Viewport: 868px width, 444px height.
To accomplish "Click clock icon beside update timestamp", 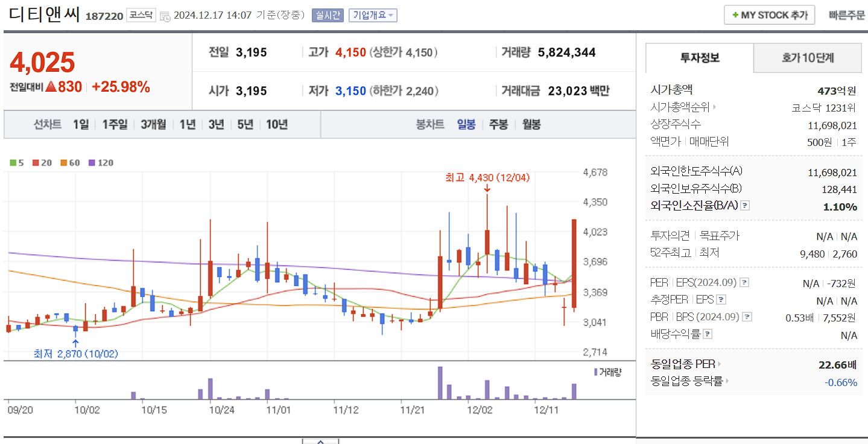I will pos(166,16).
